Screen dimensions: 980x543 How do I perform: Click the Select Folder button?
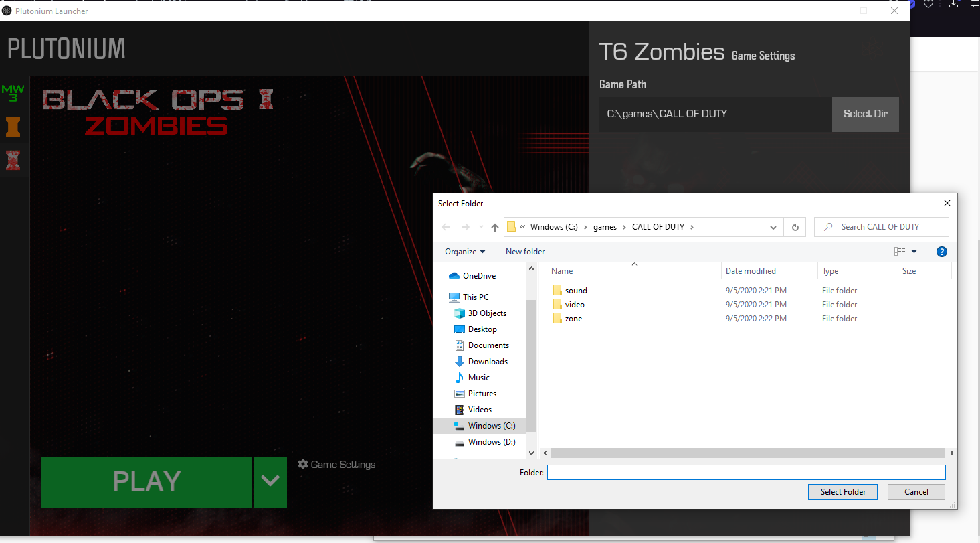click(843, 492)
